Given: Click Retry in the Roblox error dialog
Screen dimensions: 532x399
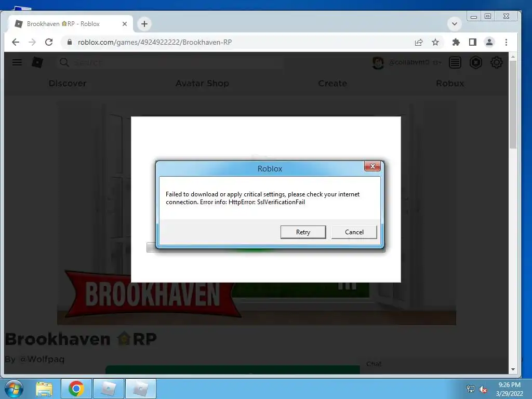Looking at the screenshot, I should coord(303,232).
